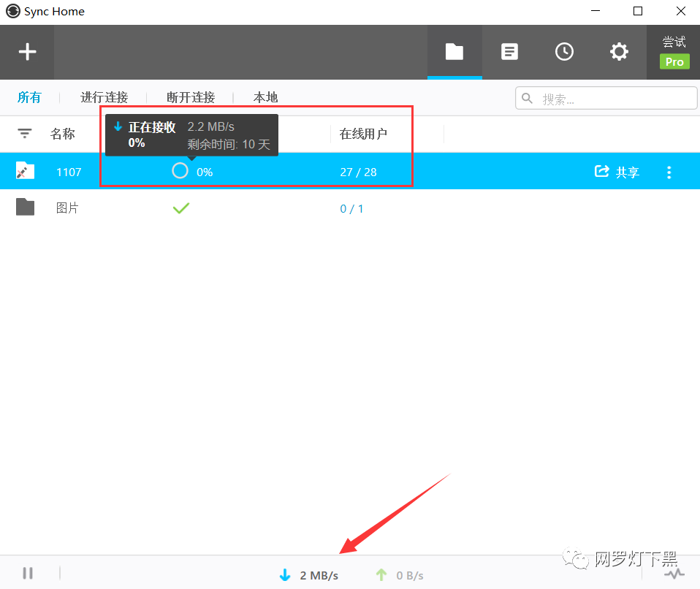The image size is (700, 589).
Task: Click the green upload arrow icon
Action: [381, 574]
